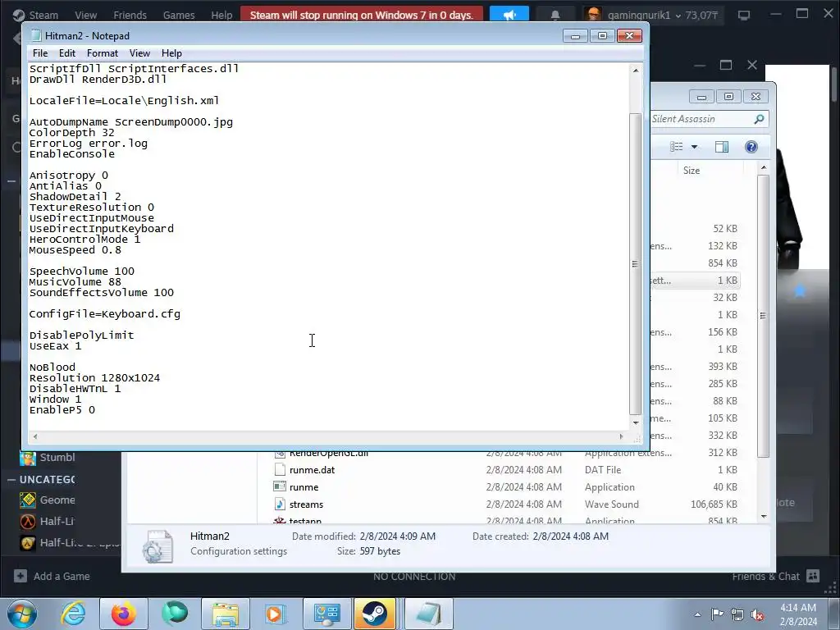Viewport: 840px width, 630px height.
Task: Open Friends & Chat panel
Action: [765, 576]
